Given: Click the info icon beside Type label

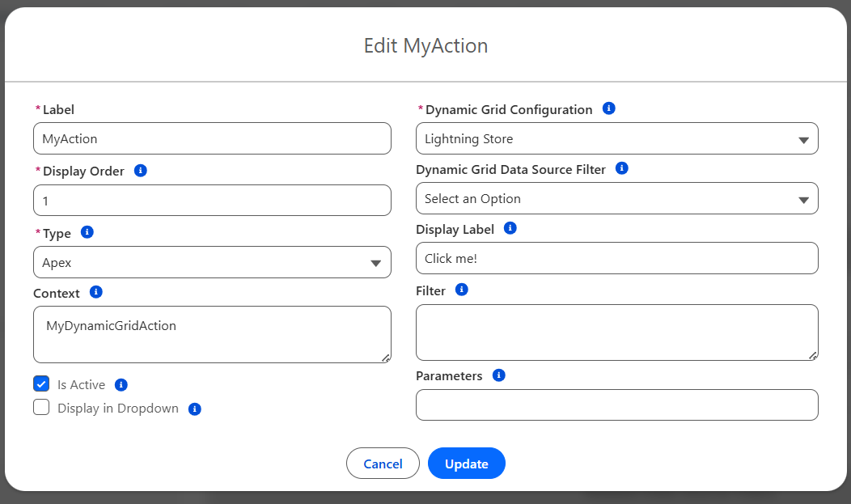Looking at the screenshot, I should [87, 232].
